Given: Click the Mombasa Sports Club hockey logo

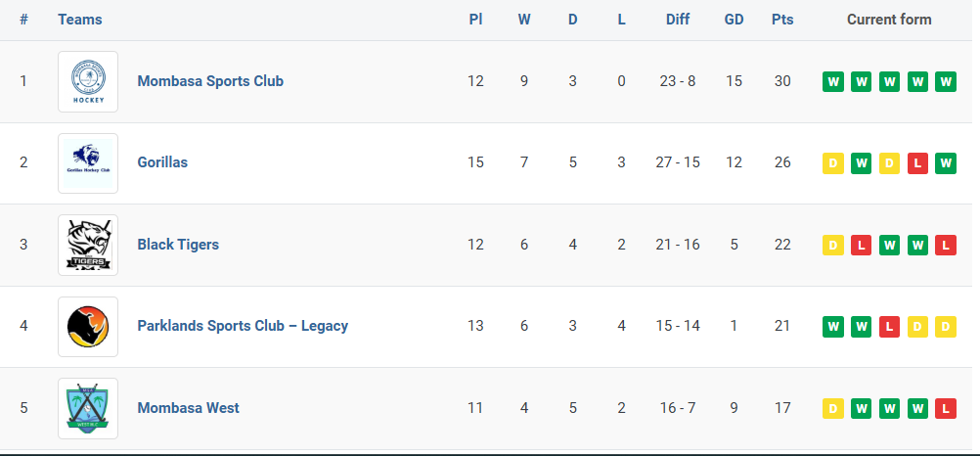Looking at the screenshot, I should click(88, 81).
